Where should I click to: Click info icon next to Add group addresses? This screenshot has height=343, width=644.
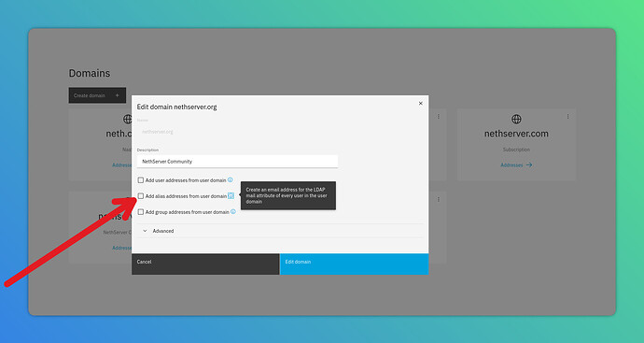233,212
